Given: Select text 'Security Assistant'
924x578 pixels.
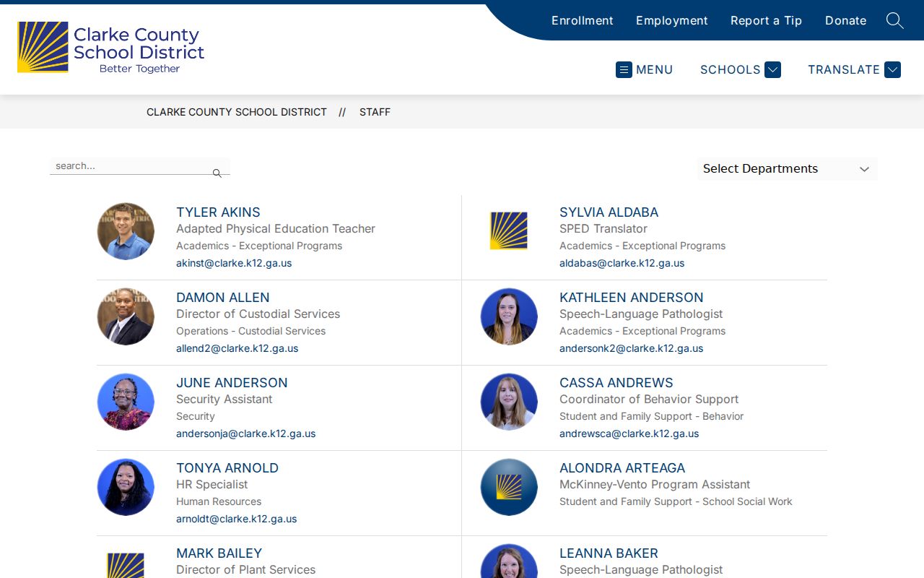Looking at the screenshot, I should [x=225, y=400].
